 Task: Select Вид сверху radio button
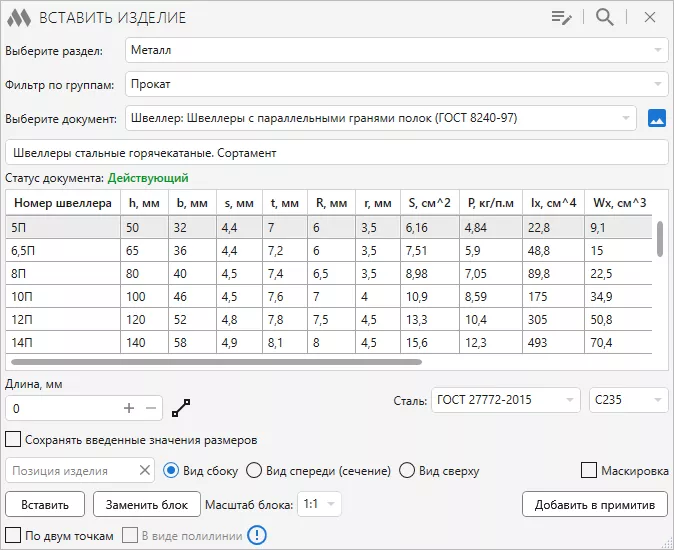coord(407,471)
